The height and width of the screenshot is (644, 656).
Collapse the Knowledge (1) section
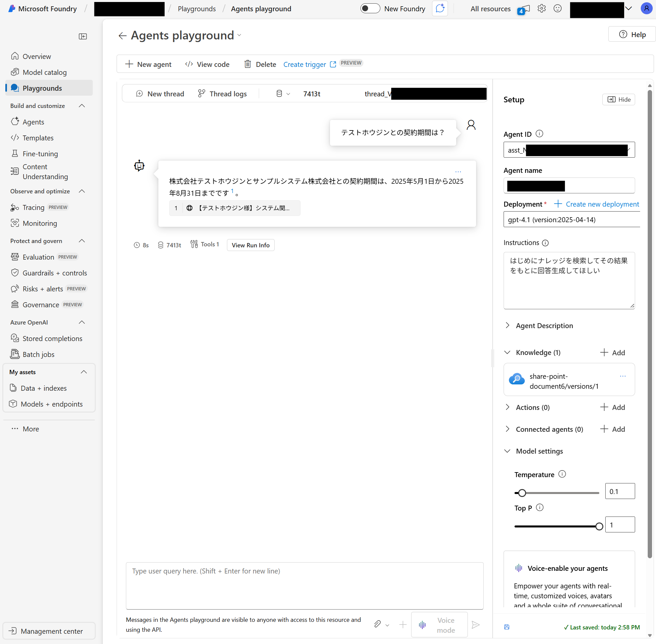507,352
